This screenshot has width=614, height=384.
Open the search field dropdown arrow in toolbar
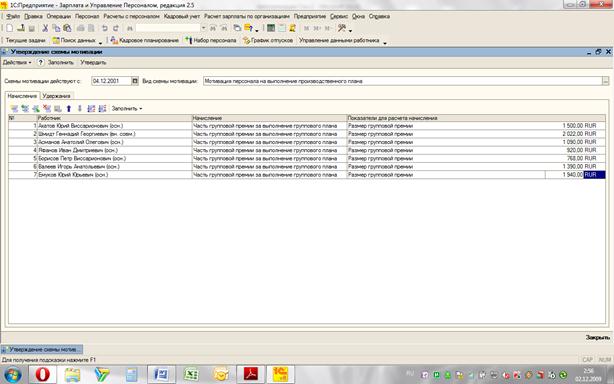(203, 28)
